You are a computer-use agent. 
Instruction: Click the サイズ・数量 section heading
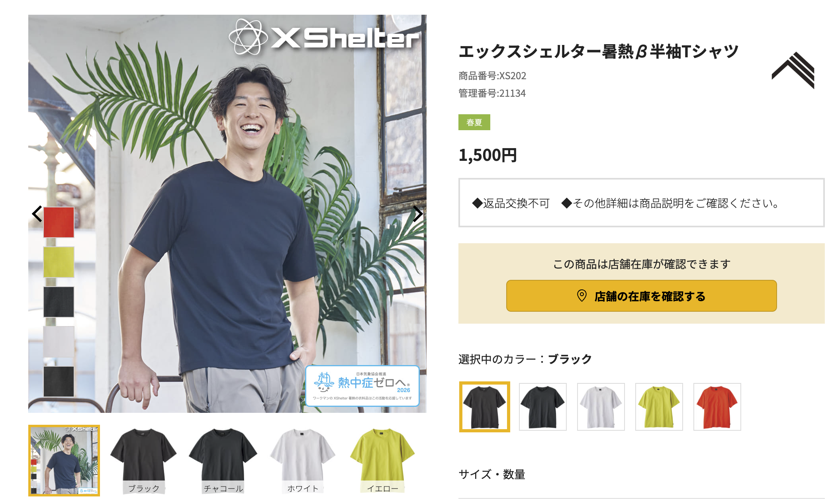492,474
